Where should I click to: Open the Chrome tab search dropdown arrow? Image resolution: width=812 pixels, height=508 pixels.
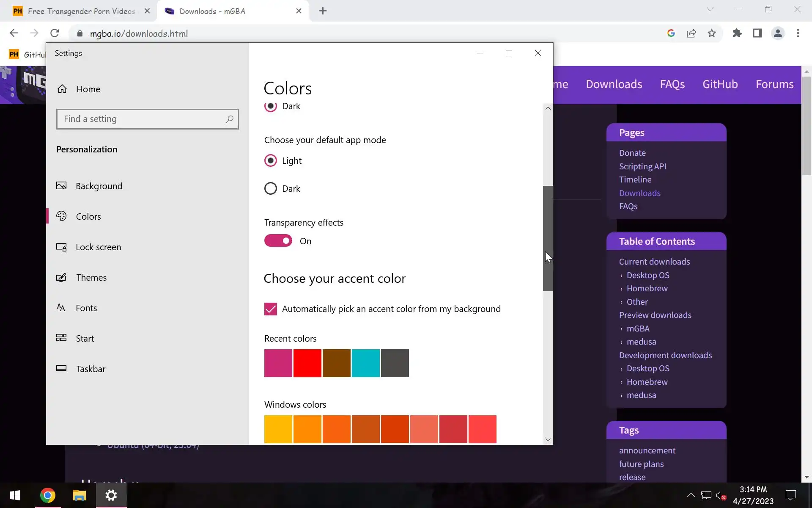(x=710, y=9)
